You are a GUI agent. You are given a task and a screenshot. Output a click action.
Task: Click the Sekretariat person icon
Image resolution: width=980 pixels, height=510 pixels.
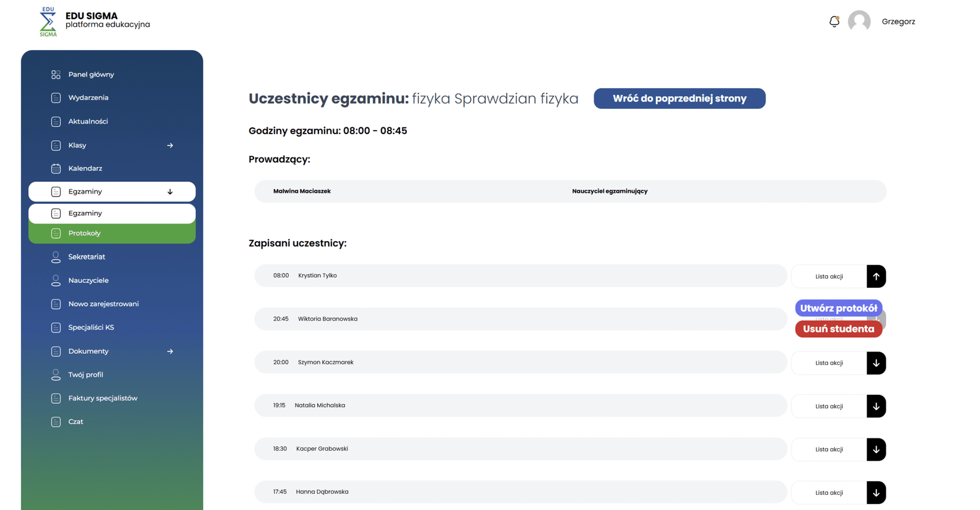(x=56, y=257)
